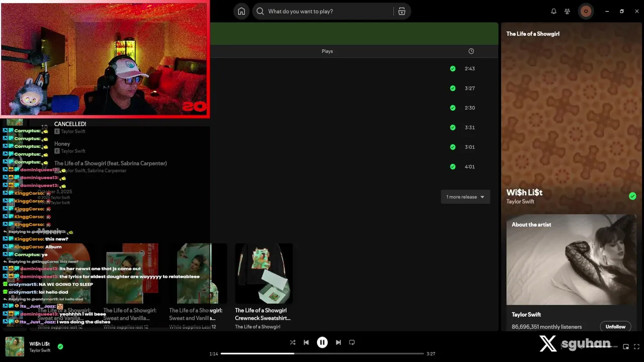Toggle saved checkmark on 2:30 track row
The height and width of the screenshot is (362, 644).
pyautogui.click(x=453, y=108)
